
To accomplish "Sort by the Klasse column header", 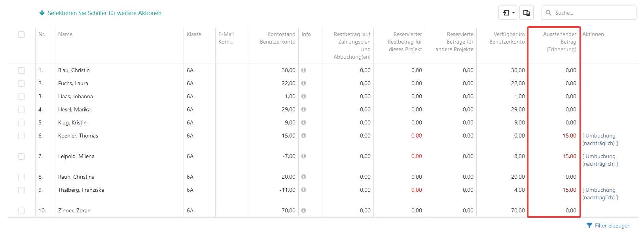I will coord(194,34).
